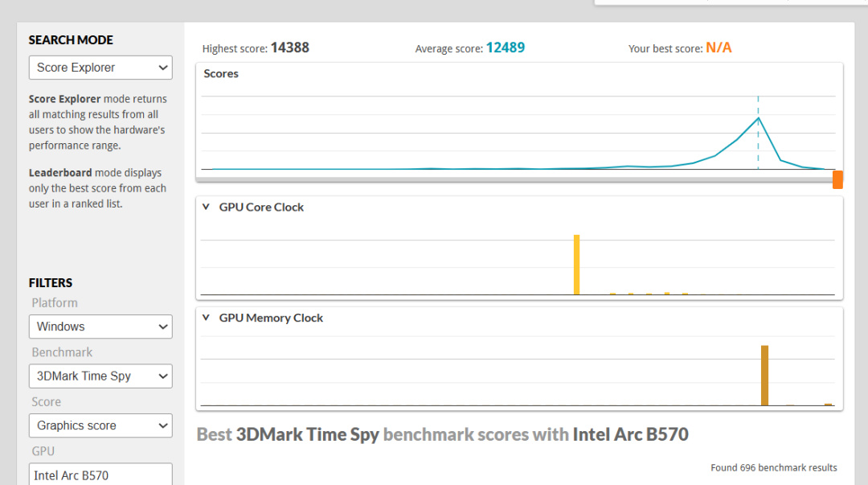This screenshot has width=868, height=485.
Task: Click the Your best score N/A value
Action: tap(719, 47)
